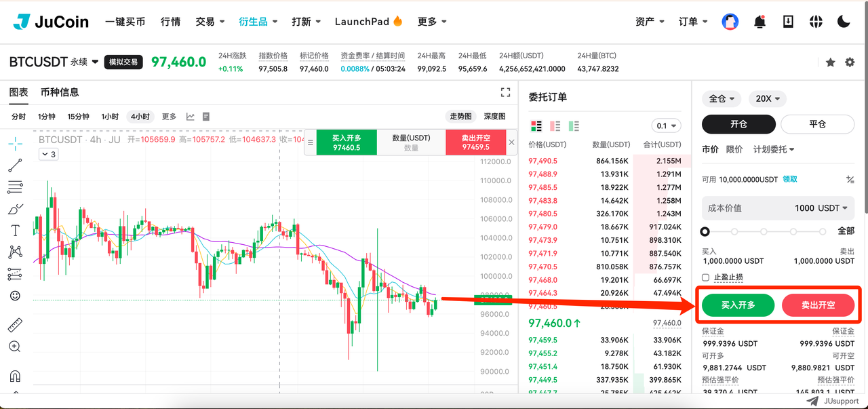Image resolution: width=868 pixels, height=409 pixels.
Task: Open the 全仓 margin mode dropdown
Action: (x=722, y=98)
